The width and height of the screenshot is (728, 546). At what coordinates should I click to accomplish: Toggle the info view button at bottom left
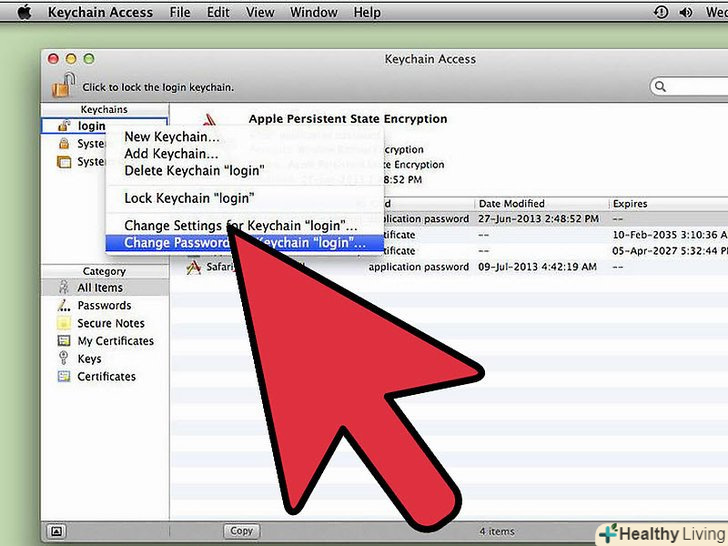coord(56,531)
